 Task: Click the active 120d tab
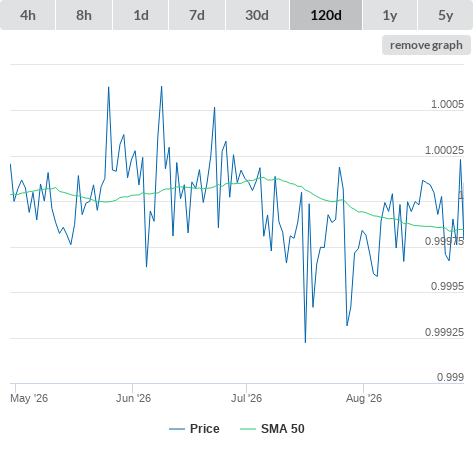tap(326, 15)
